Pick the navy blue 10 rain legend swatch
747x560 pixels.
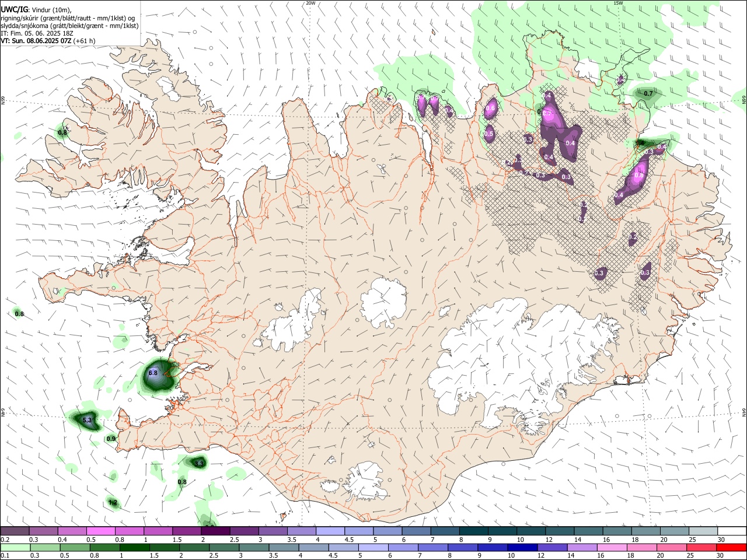[522, 547]
